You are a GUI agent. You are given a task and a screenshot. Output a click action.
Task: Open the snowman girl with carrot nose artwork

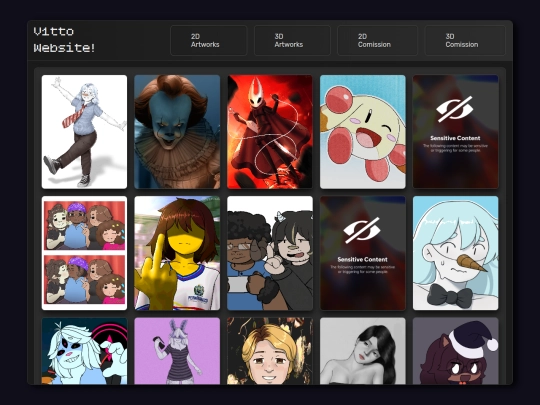tap(456, 253)
